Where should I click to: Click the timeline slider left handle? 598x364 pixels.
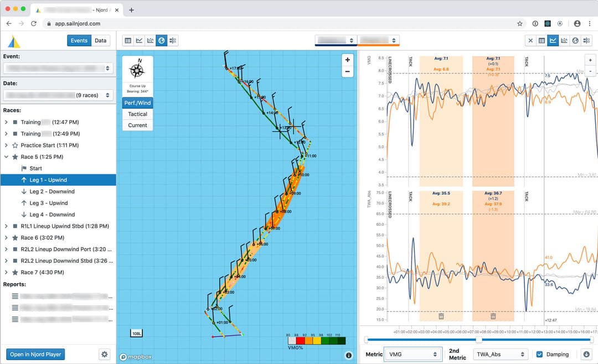click(x=366, y=340)
